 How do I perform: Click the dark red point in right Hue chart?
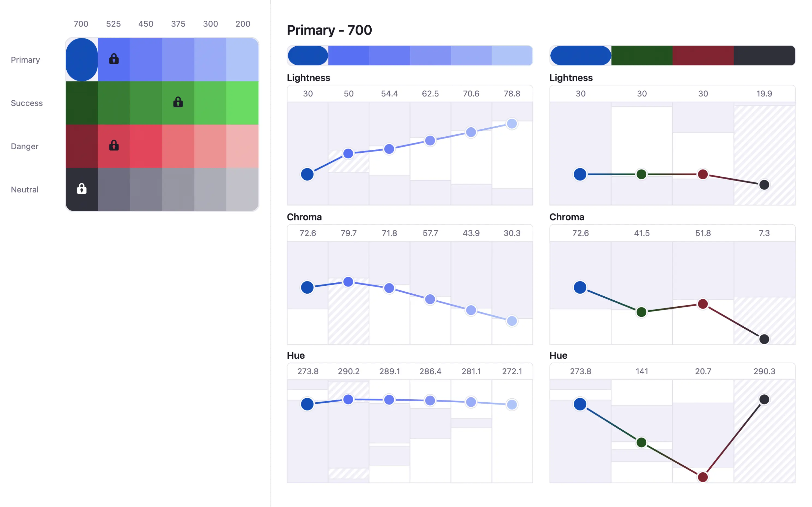click(703, 477)
